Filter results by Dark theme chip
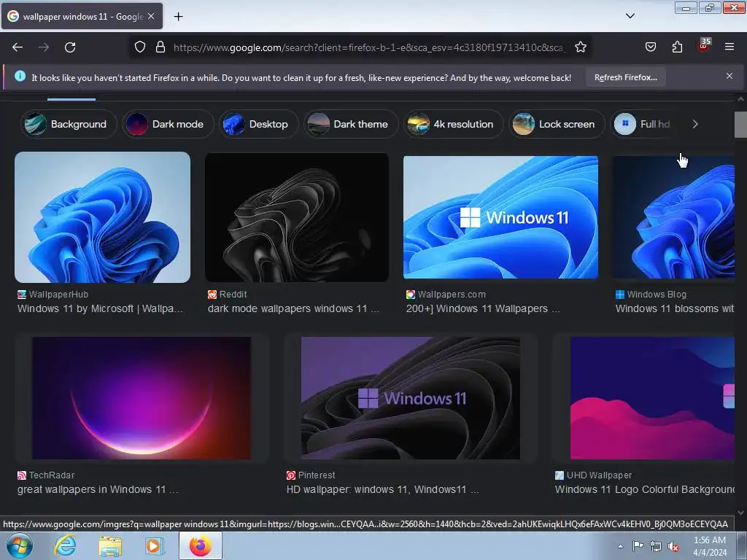Viewport: 747px width, 560px height. click(351, 124)
